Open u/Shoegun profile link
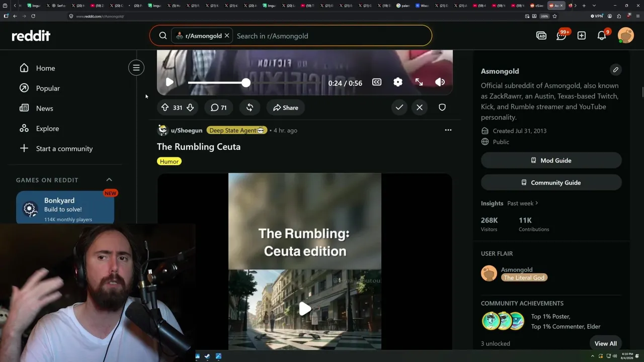The width and height of the screenshot is (644, 362). [187, 130]
